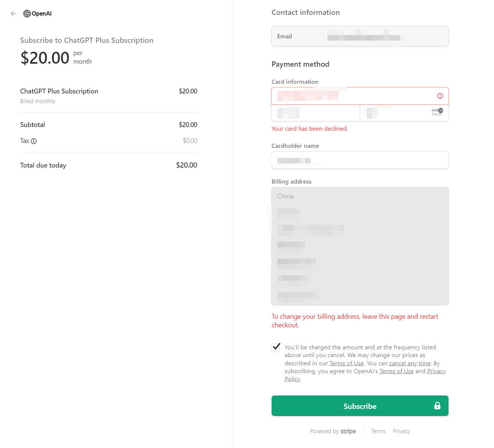This screenshot has width=494, height=448.
Task: Click the Email contact field
Action: (360, 36)
